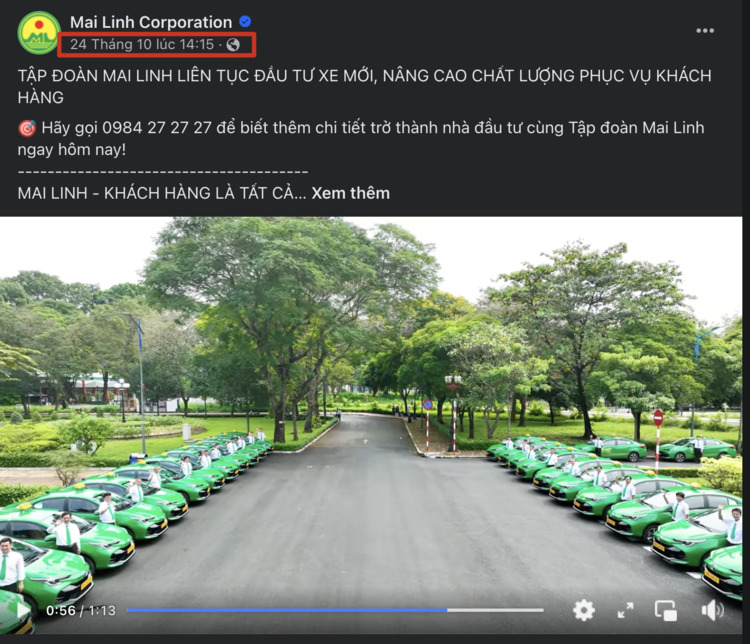The image size is (750, 644).
Task: Click the Mai Linh Corporation page name
Action: (151, 22)
